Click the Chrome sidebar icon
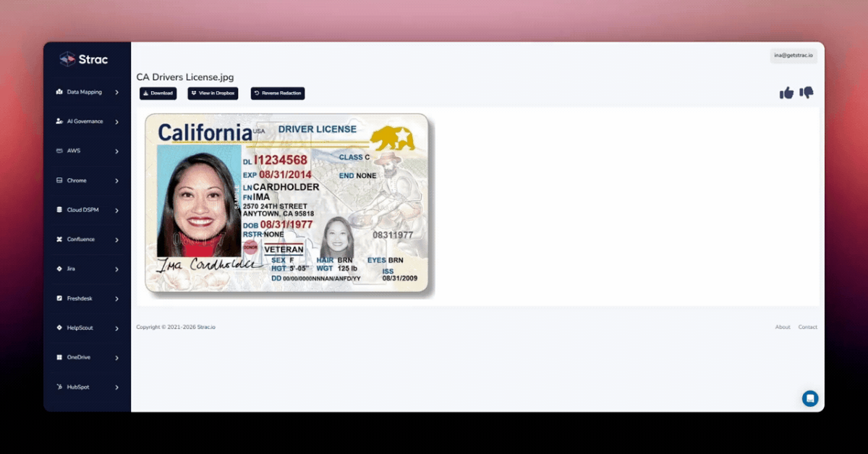 (x=59, y=180)
